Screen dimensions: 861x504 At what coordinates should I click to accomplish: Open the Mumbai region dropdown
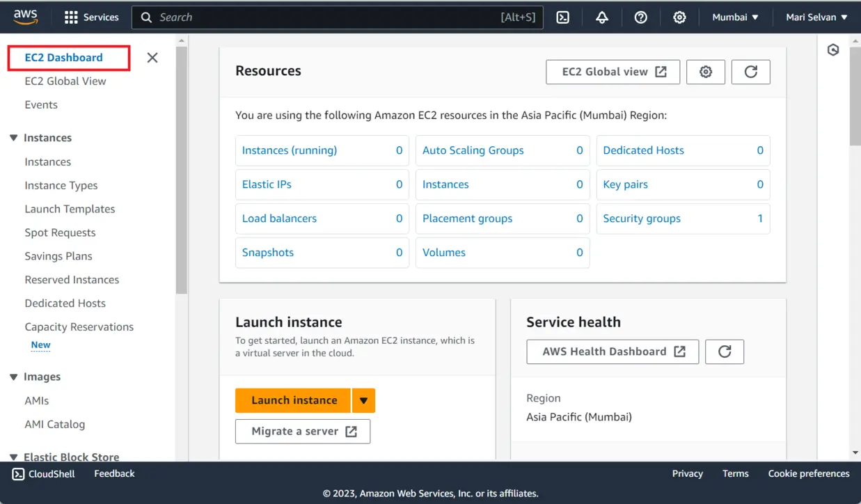point(735,17)
